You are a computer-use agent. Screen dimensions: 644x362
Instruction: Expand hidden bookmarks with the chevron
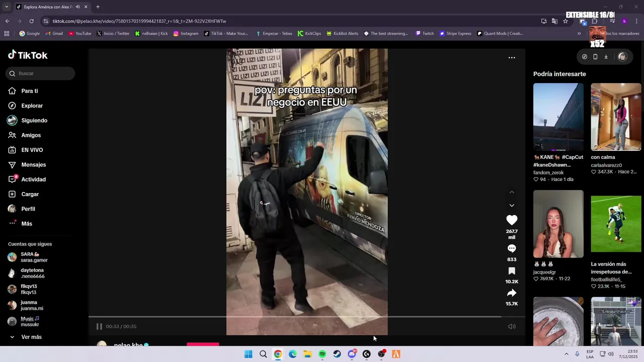[579, 34]
